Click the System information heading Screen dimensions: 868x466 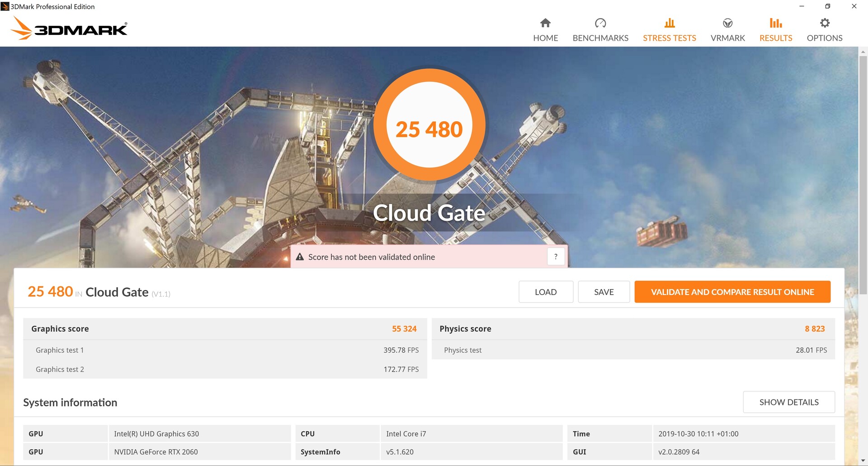coord(70,403)
